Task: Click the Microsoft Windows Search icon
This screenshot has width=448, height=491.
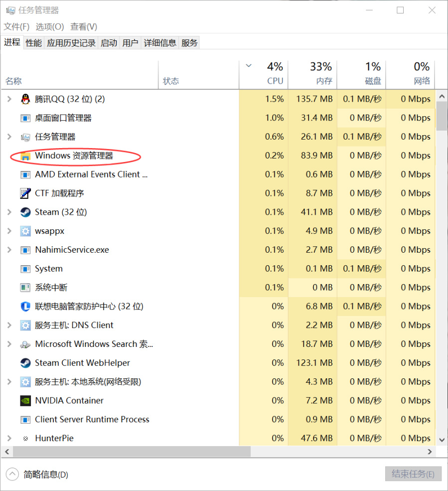Action: click(x=25, y=344)
